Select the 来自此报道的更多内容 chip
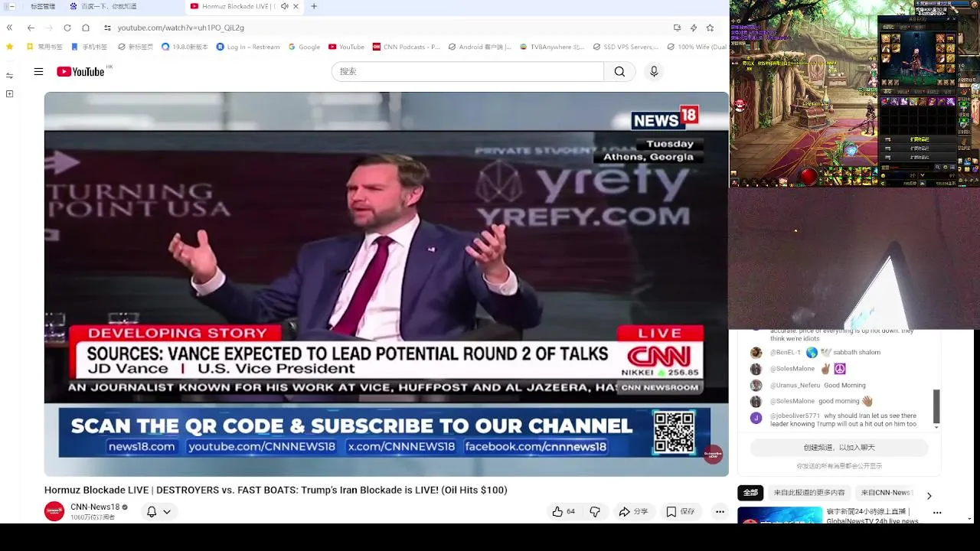980x551 pixels. pyautogui.click(x=809, y=493)
